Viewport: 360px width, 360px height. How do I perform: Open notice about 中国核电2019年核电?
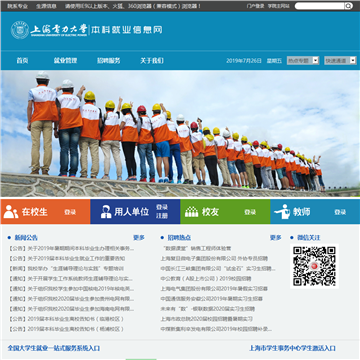pos(71,289)
